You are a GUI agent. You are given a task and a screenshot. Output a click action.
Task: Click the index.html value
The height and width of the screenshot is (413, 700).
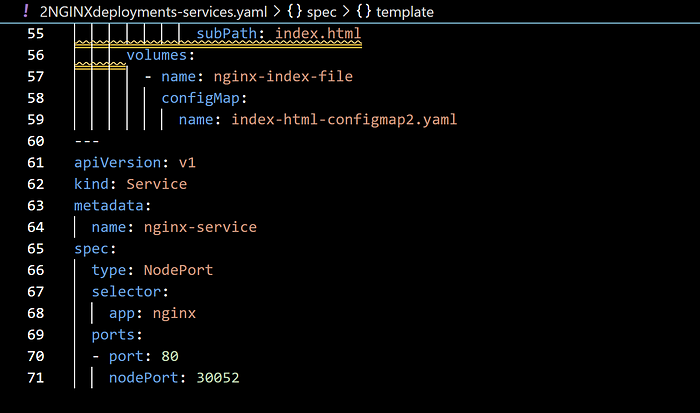click(x=318, y=33)
